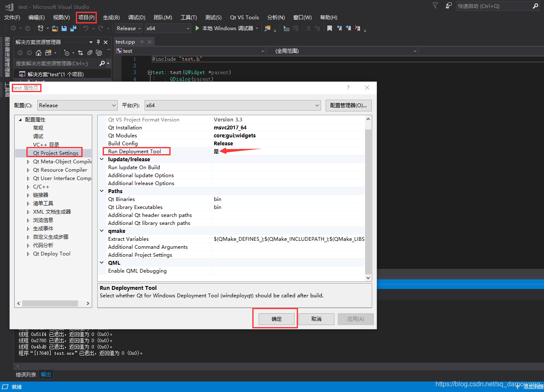Click the Quick Launch magnifier icon
This screenshot has width=544, height=392.
tap(535, 6)
